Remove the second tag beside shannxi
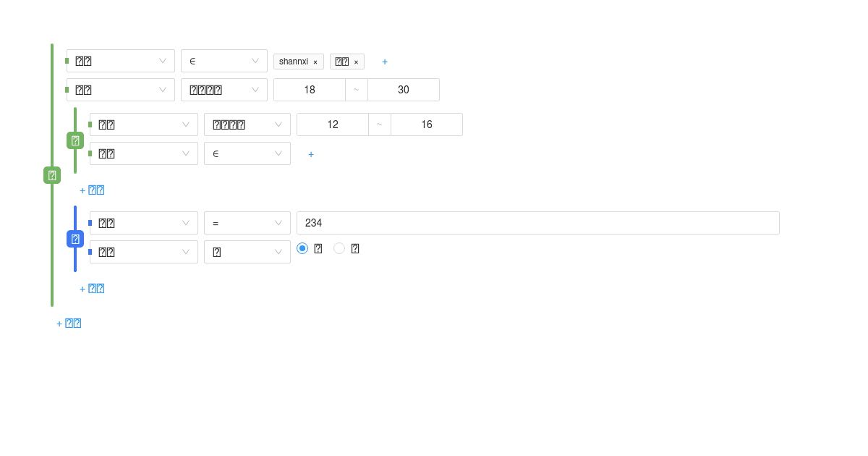The image size is (868, 456). 357,62
